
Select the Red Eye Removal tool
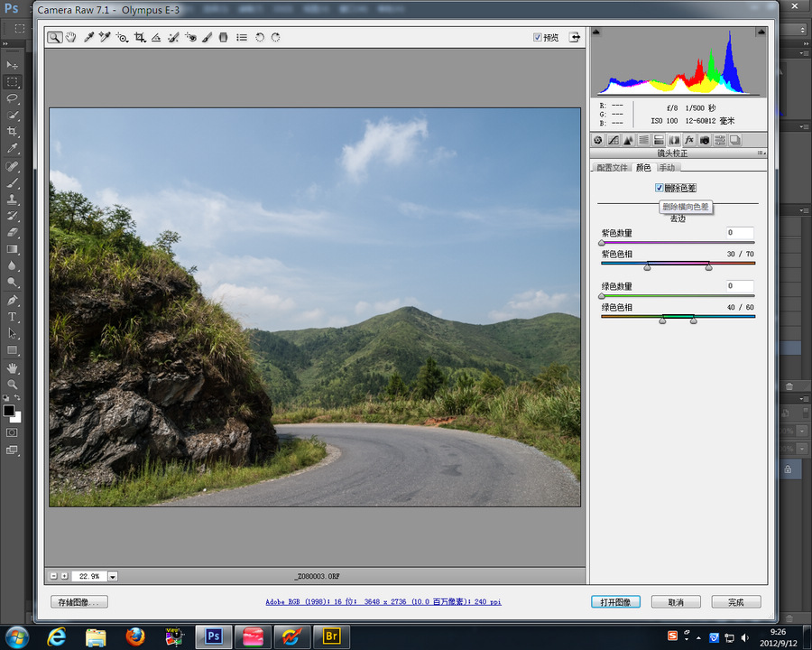(x=190, y=38)
